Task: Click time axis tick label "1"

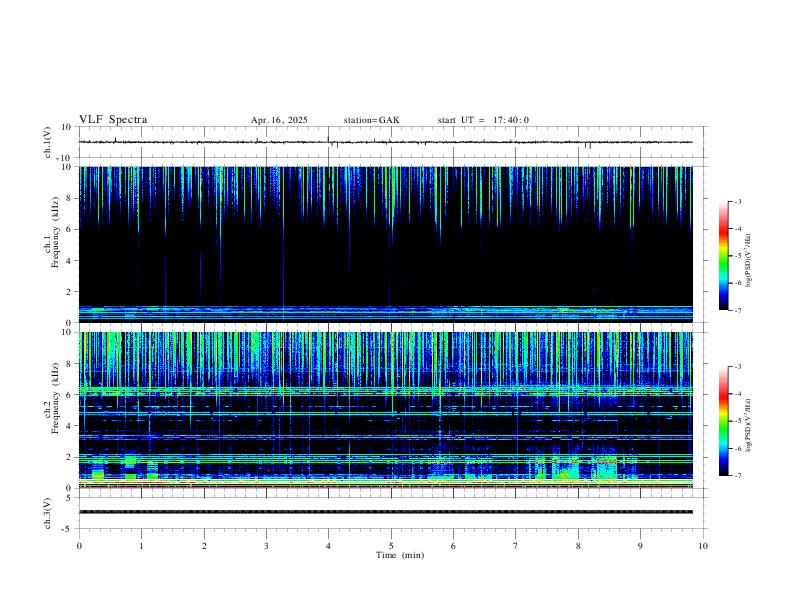Action: [141, 546]
